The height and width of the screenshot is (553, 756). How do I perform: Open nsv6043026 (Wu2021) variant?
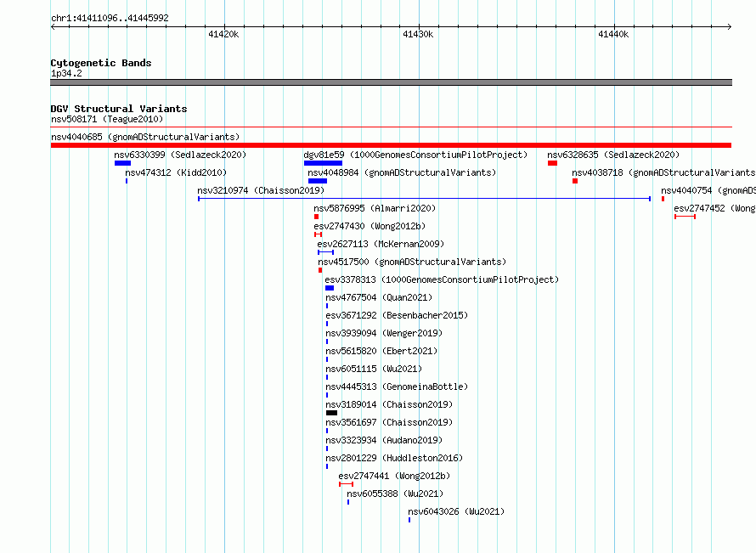click(456, 511)
